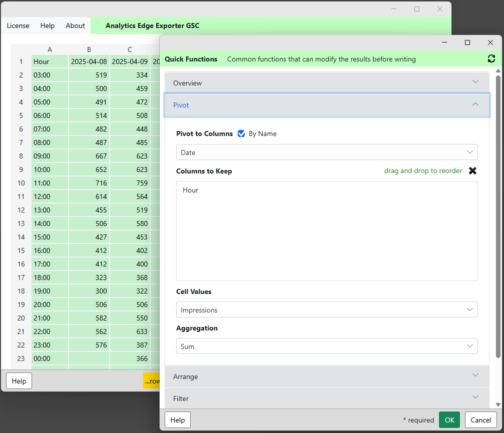Minimize the Quick Functions dialog
The height and width of the screenshot is (433, 504).
point(444,42)
